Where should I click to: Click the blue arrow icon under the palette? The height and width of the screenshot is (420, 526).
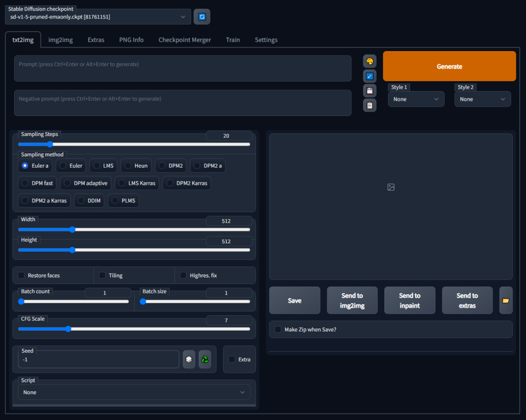(370, 76)
